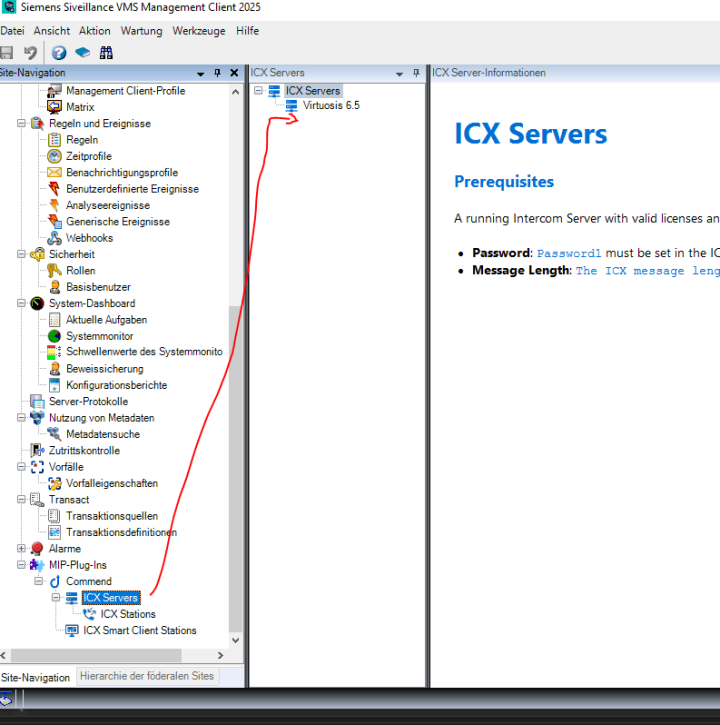The height and width of the screenshot is (725, 720).
Task: Click the Site-Navigation vertical scrollbar down arrow
Action: 236,640
